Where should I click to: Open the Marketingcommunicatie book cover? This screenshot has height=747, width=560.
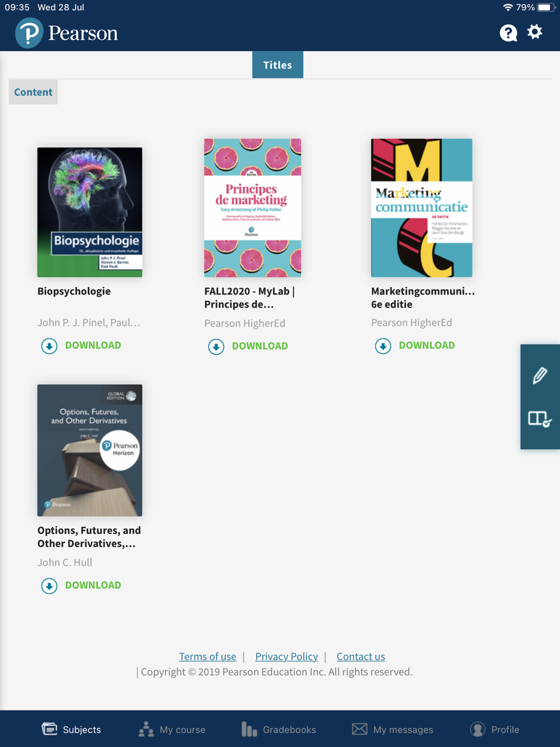coord(422,208)
